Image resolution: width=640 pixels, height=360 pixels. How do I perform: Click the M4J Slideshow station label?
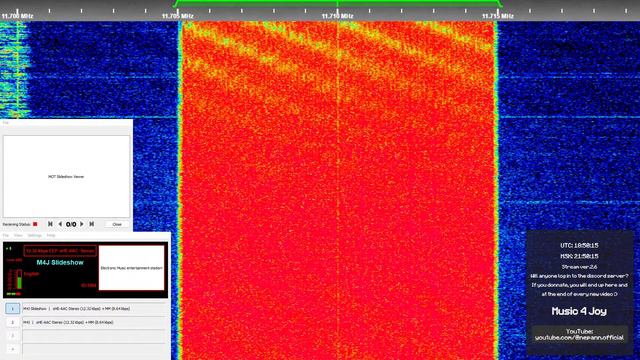60,262
